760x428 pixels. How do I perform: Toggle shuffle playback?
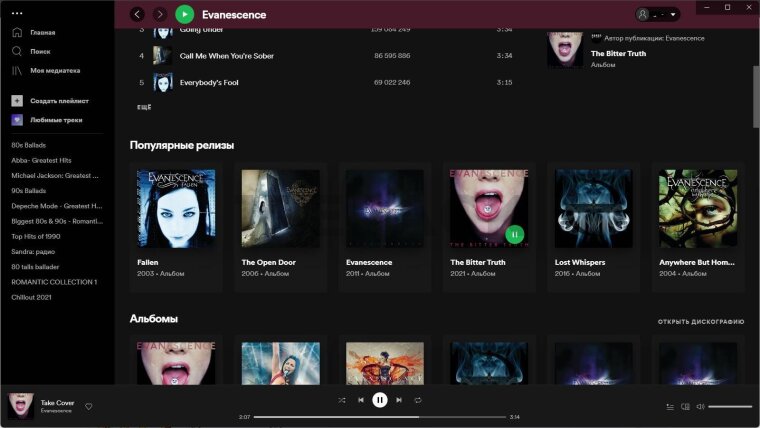pos(342,400)
